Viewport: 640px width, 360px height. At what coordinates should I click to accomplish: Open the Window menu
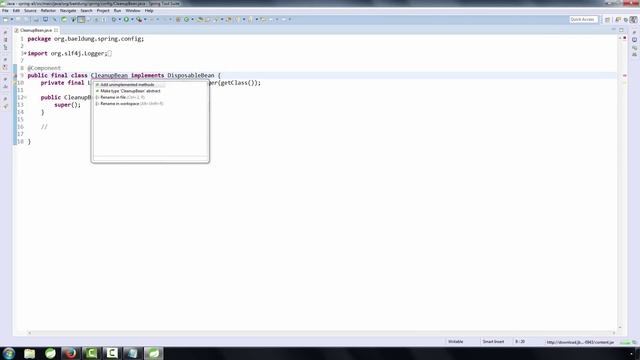tap(133, 11)
